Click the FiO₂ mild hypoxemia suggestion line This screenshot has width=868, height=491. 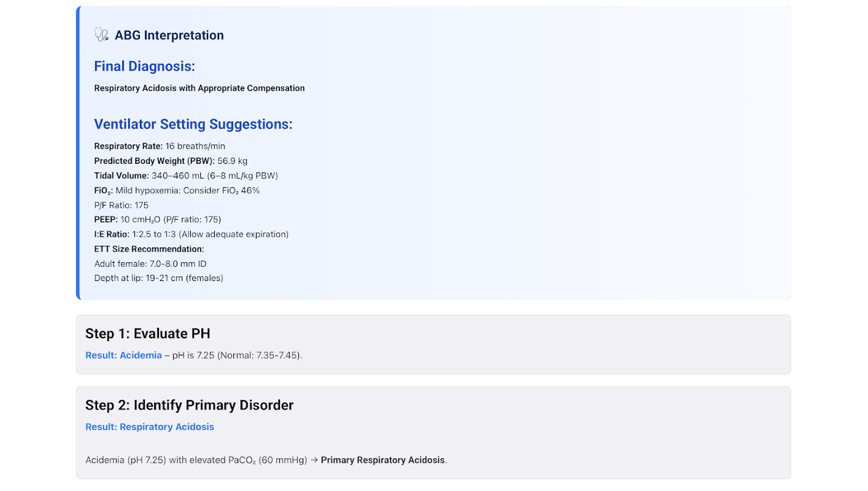tap(177, 190)
